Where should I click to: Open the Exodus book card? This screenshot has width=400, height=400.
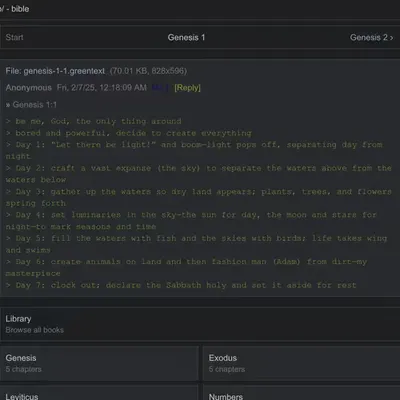pos(301,363)
